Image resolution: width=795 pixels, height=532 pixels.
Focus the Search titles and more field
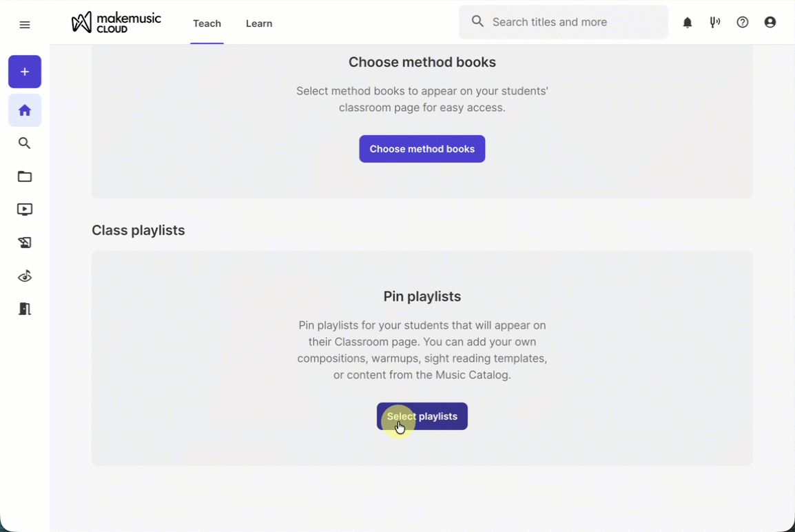pyautogui.click(x=564, y=22)
